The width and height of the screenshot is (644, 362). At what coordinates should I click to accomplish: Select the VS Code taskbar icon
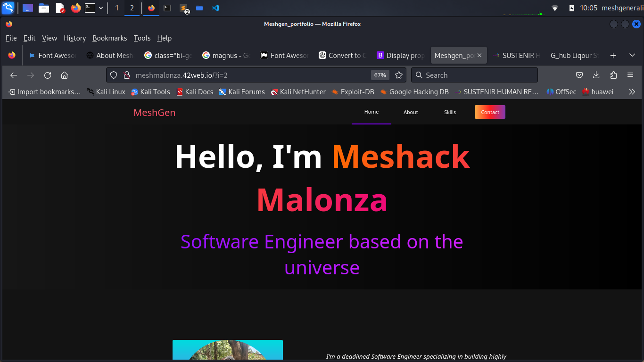(x=215, y=8)
